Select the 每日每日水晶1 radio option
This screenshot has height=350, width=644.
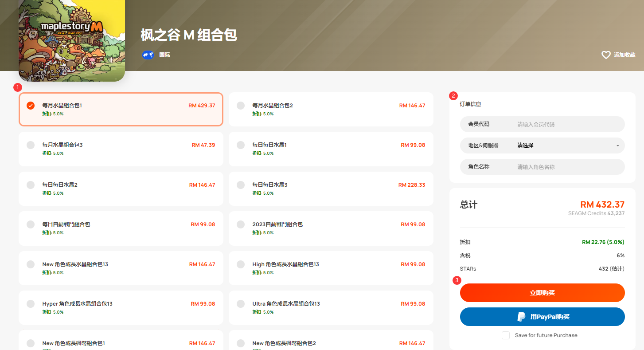coord(241,145)
